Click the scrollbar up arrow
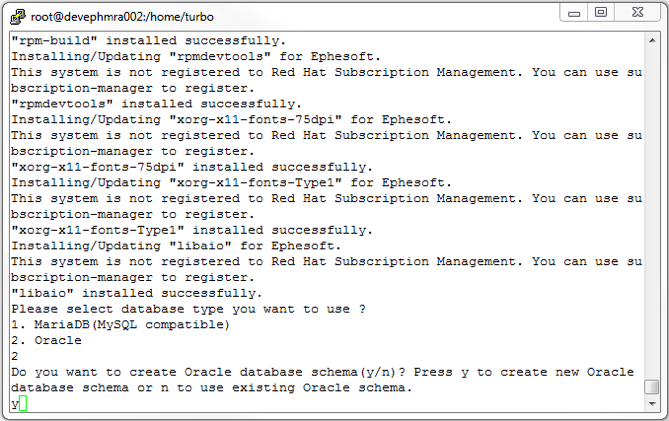Viewport: 669px width, 421px height. [652, 41]
